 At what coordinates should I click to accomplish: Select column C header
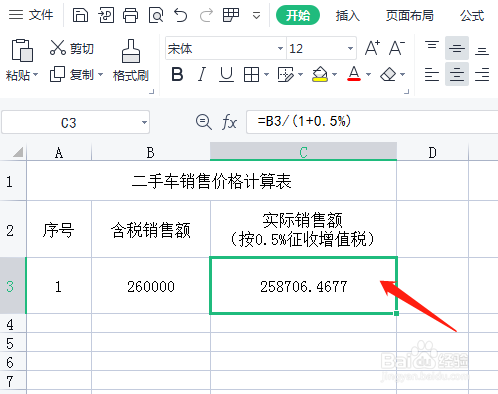pyautogui.click(x=303, y=152)
